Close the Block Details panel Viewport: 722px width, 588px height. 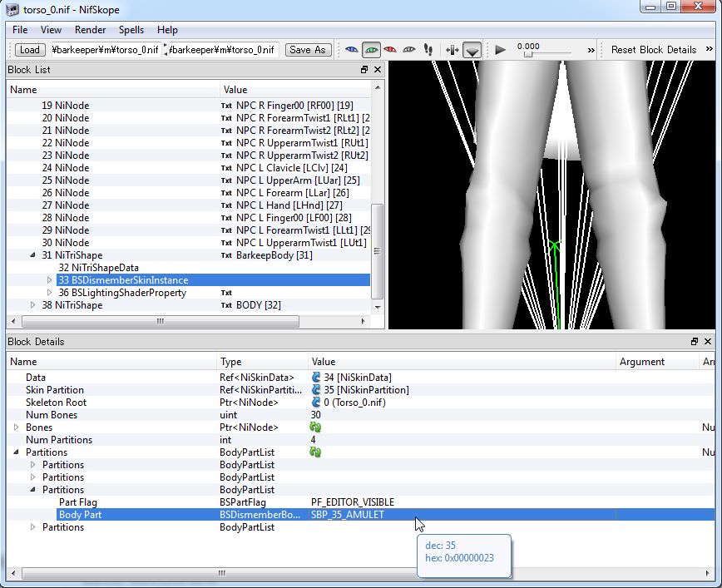coord(708,341)
